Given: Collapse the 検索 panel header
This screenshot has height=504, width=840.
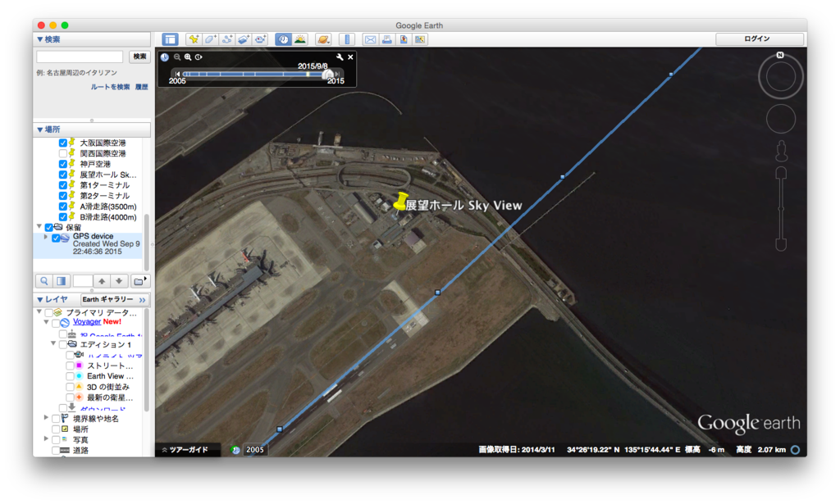Looking at the screenshot, I should point(92,39).
